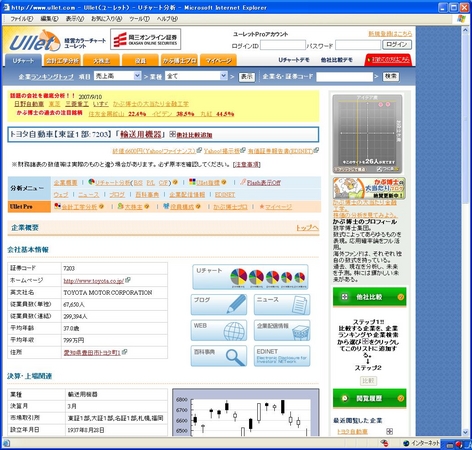The width and height of the screenshot is (472, 450).
Task: Open the 輸送用機器 sector link
Action: tap(140, 134)
